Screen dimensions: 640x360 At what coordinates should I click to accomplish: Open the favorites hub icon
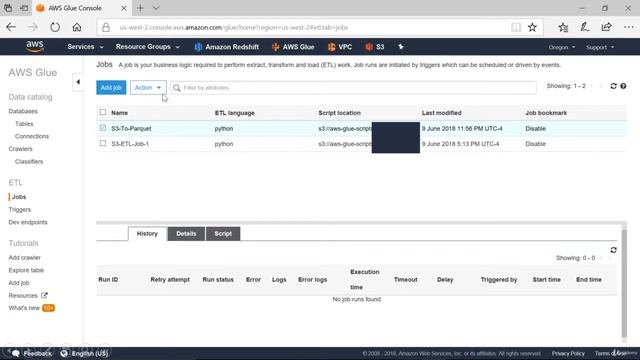563,27
